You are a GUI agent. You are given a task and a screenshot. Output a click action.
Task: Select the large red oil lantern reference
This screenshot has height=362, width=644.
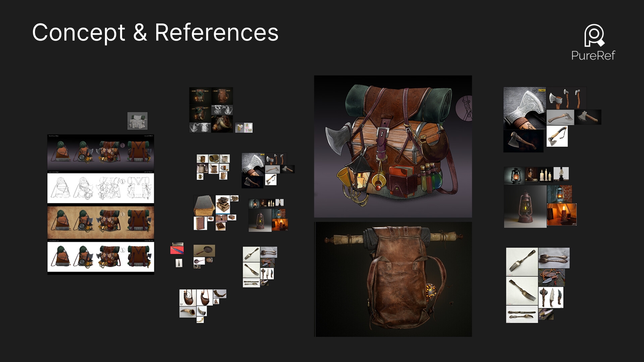pyautogui.click(x=525, y=206)
